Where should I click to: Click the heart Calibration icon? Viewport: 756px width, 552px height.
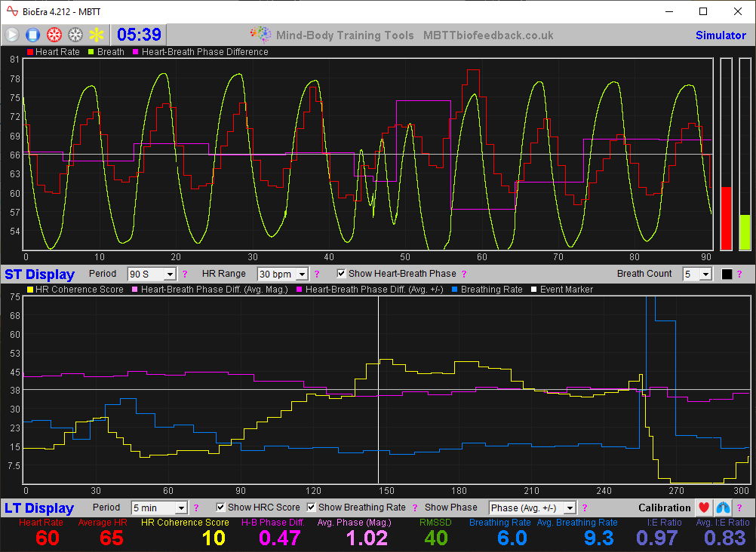pos(703,508)
